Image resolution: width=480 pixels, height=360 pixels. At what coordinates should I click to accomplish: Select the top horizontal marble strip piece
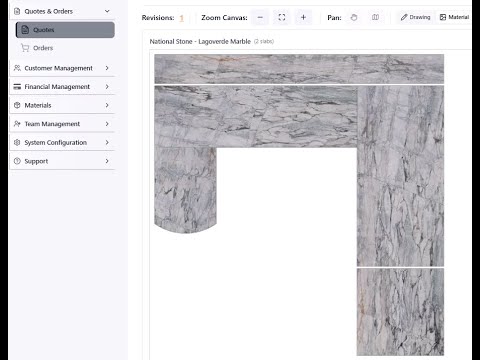[x=299, y=69]
